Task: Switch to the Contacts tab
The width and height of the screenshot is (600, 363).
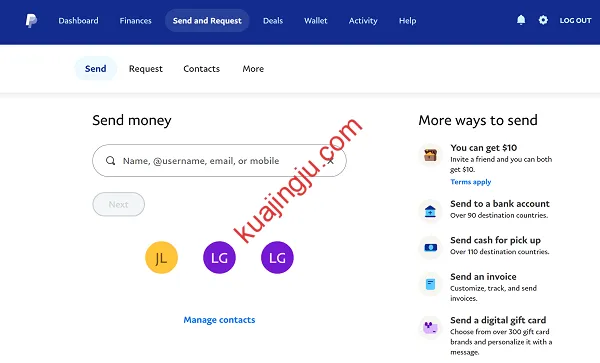Action: (x=202, y=69)
